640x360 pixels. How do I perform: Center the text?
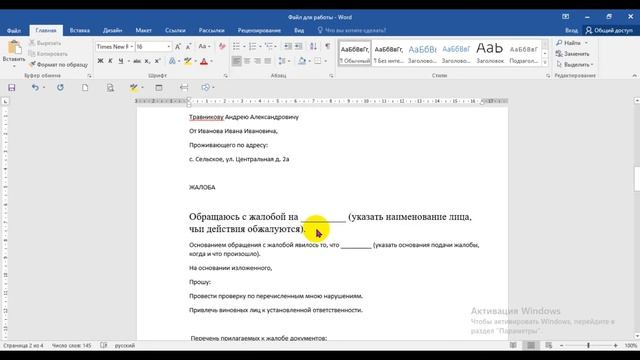point(247,61)
